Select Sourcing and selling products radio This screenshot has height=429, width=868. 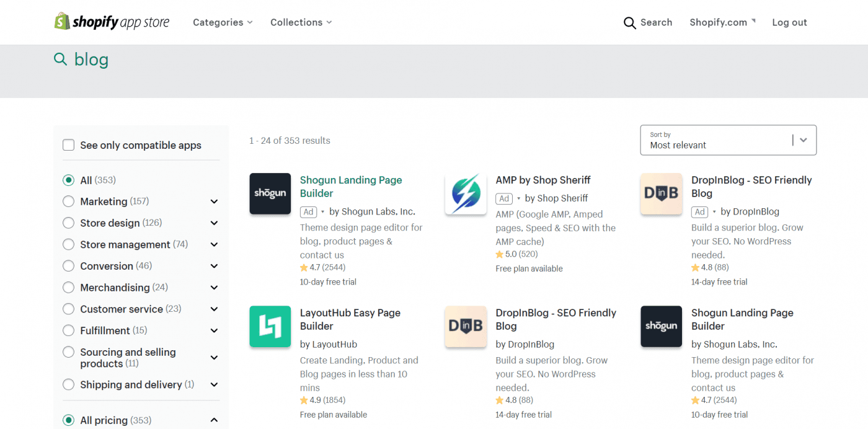[x=68, y=352]
